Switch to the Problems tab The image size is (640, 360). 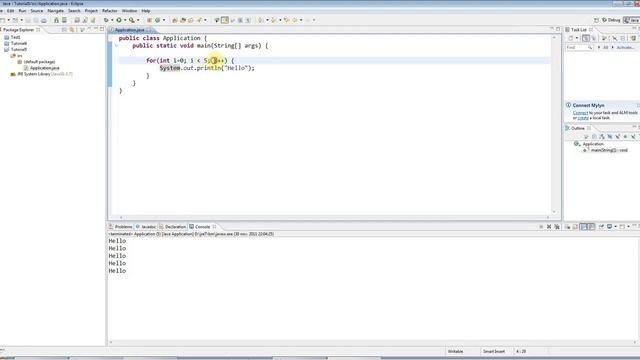click(x=123, y=227)
